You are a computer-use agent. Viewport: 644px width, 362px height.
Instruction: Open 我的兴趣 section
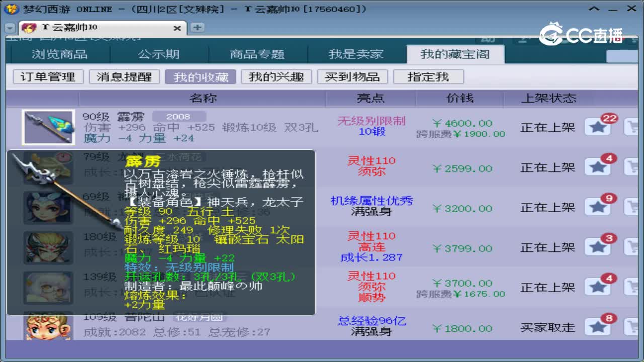pyautogui.click(x=276, y=77)
